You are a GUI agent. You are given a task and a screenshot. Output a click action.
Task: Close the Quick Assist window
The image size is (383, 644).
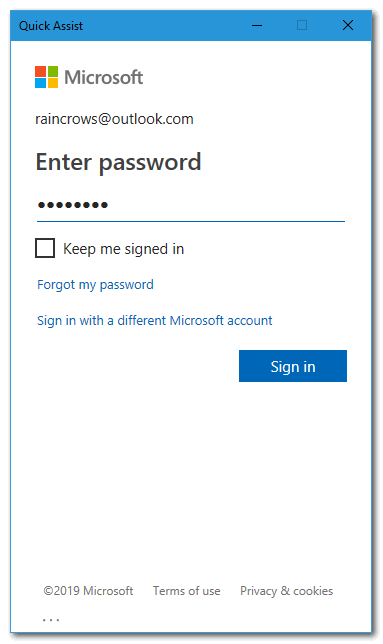[348, 25]
